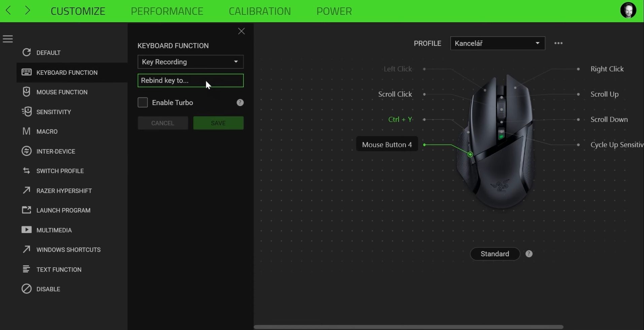The image size is (644, 330).
Task: Select the Right Click button assignment
Action: (607, 69)
